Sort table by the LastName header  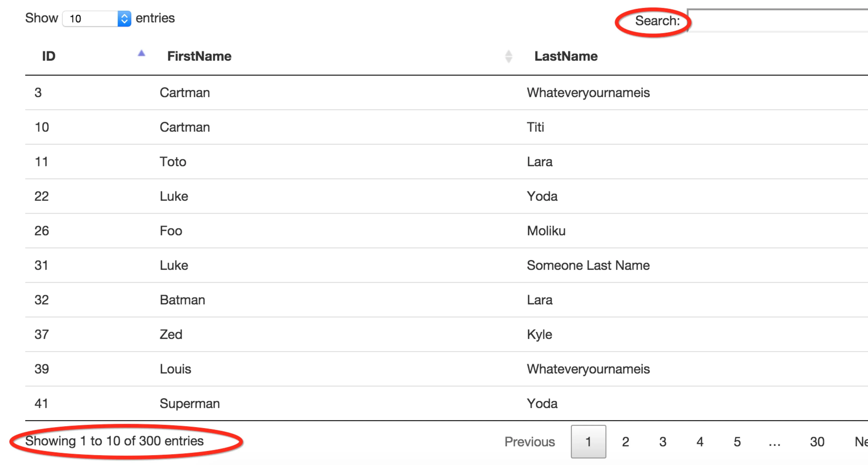coord(566,56)
